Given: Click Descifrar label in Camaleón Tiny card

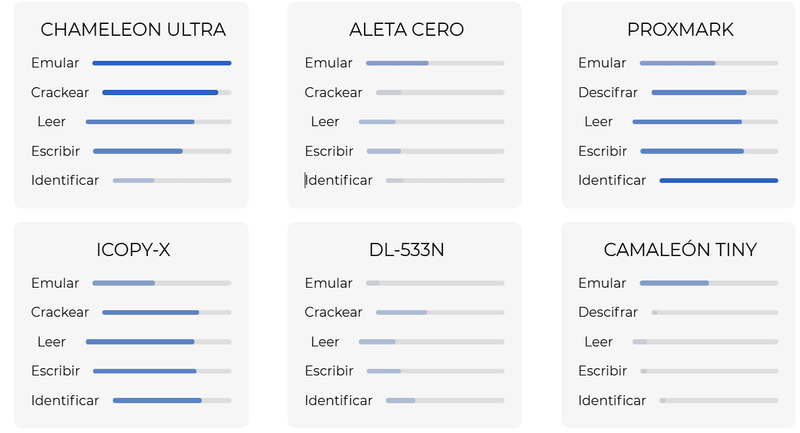Looking at the screenshot, I should [608, 312].
